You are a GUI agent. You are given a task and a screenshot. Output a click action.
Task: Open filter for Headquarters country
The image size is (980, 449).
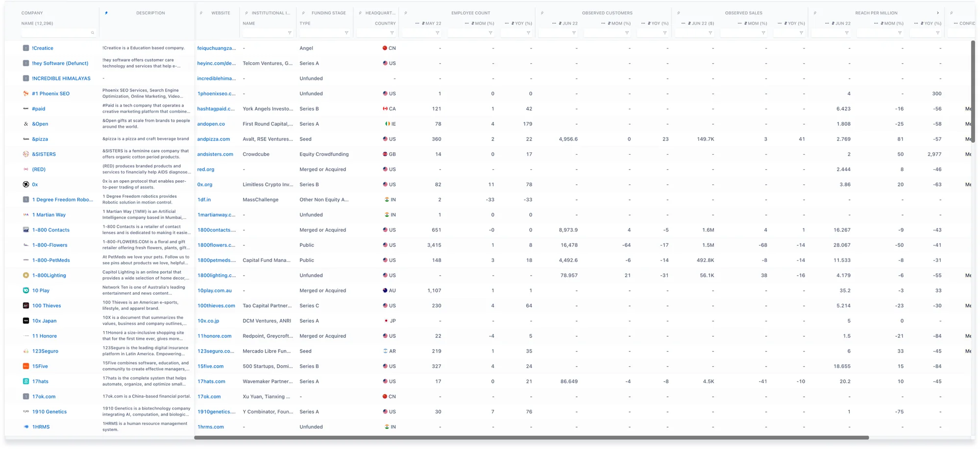click(x=392, y=33)
